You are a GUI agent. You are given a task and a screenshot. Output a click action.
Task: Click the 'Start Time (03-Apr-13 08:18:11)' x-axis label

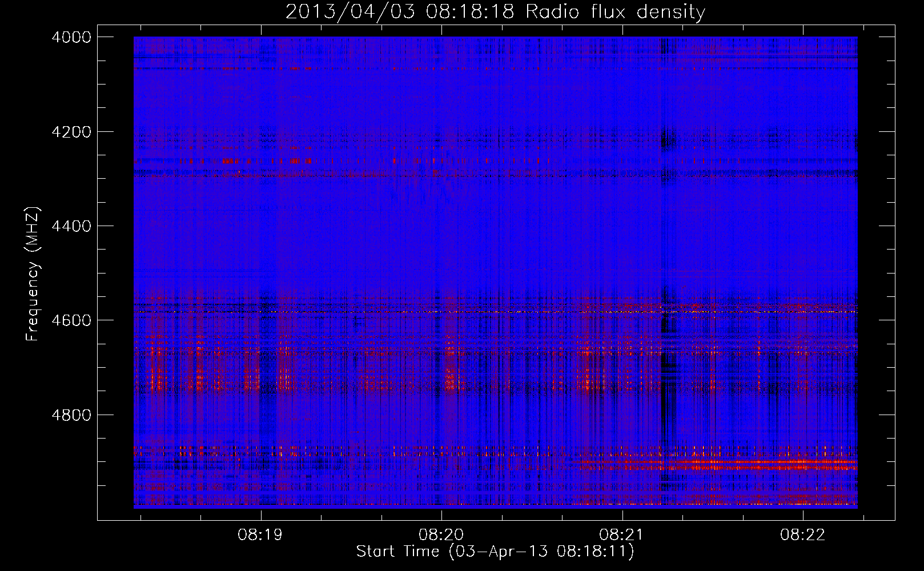coord(495,552)
